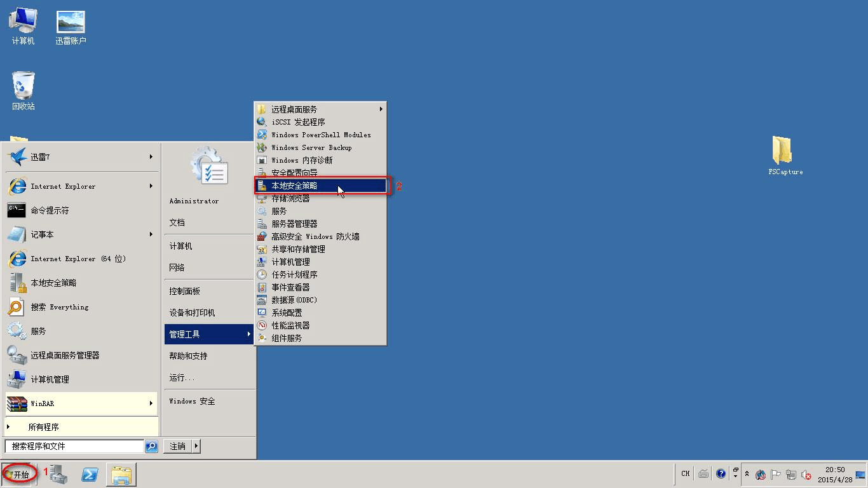Open Windows 安全
The width and height of the screenshot is (868, 488).
[210, 401]
